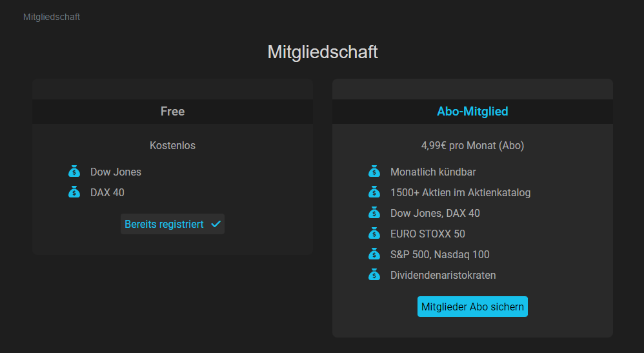Click money bag icon next to DAX 40
Image resolution: width=644 pixels, height=353 pixels.
[x=74, y=192]
